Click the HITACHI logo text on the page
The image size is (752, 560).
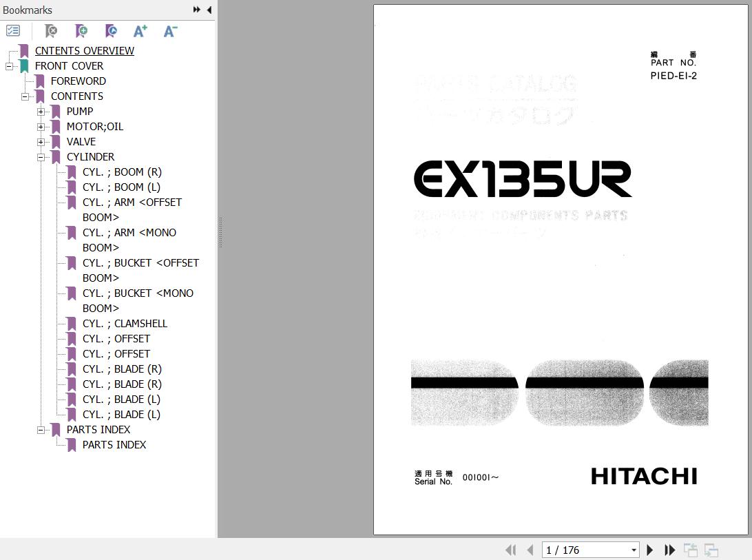point(644,476)
